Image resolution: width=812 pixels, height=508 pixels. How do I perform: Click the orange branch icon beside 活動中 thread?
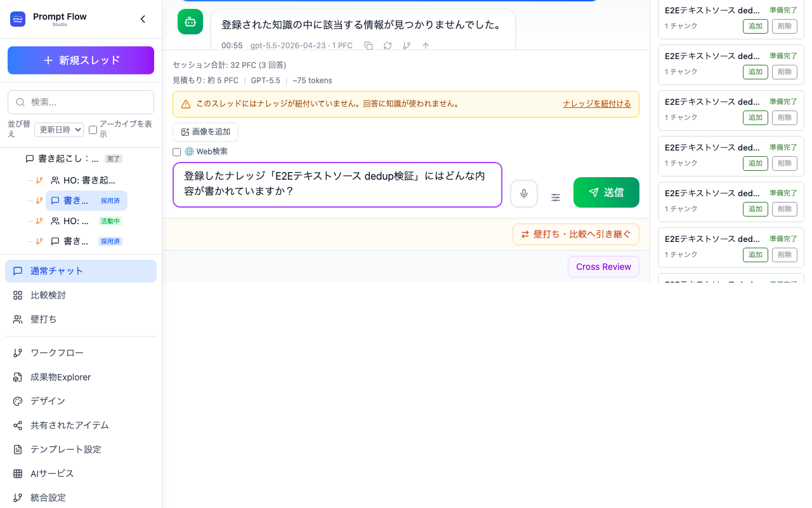(39, 221)
